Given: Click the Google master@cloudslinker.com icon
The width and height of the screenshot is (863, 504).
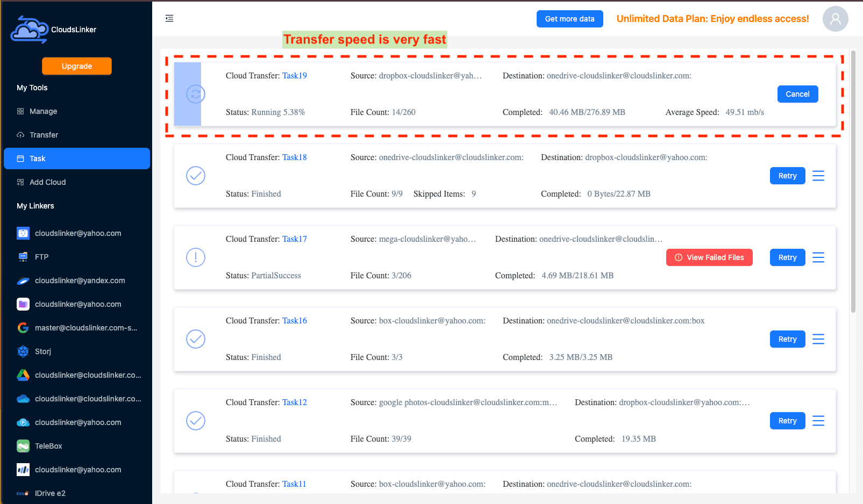Looking at the screenshot, I should tap(23, 328).
